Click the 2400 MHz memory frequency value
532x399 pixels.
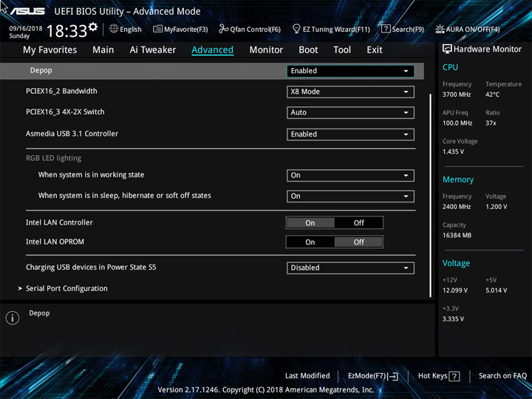point(457,207)
